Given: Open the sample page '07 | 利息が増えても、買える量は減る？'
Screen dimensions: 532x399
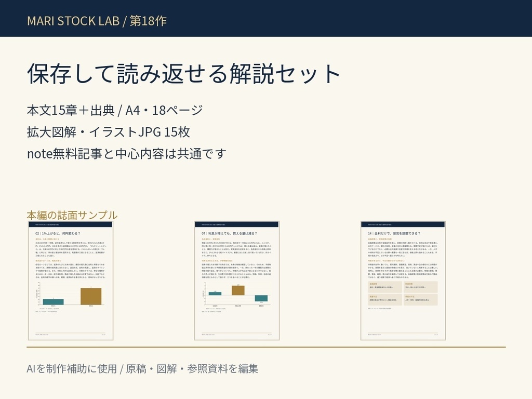Looking at the screenshot, I should [237, 281].
